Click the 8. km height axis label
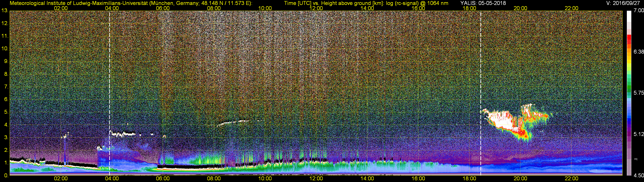644x182 pixels. click(x=6, y=74)
